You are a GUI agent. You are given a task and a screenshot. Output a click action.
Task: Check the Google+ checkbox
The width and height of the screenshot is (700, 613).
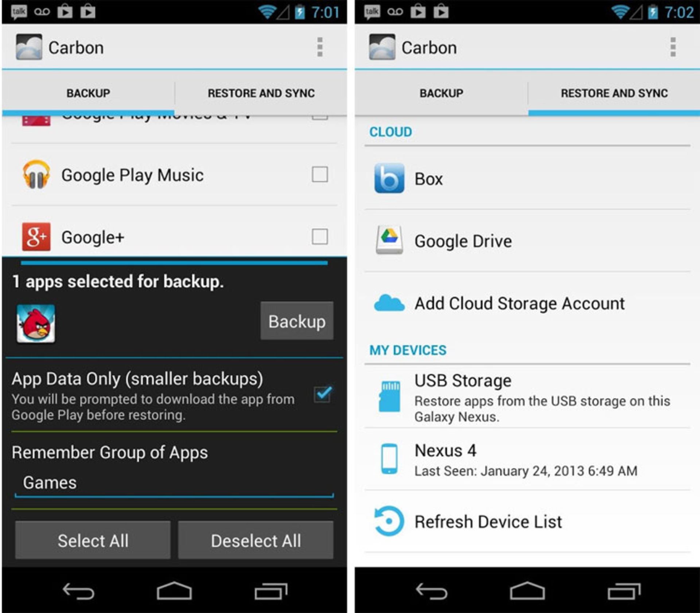(320, 237)
